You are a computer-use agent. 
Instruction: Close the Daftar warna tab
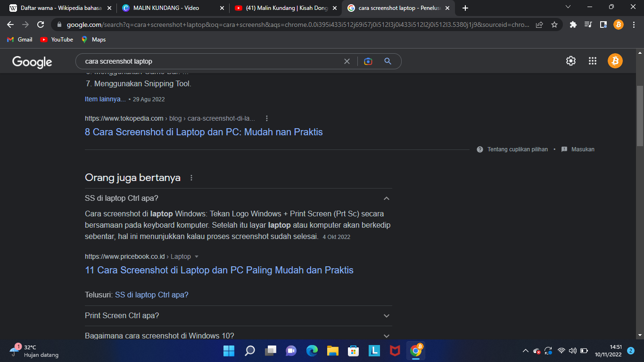[x=109, y=8]
